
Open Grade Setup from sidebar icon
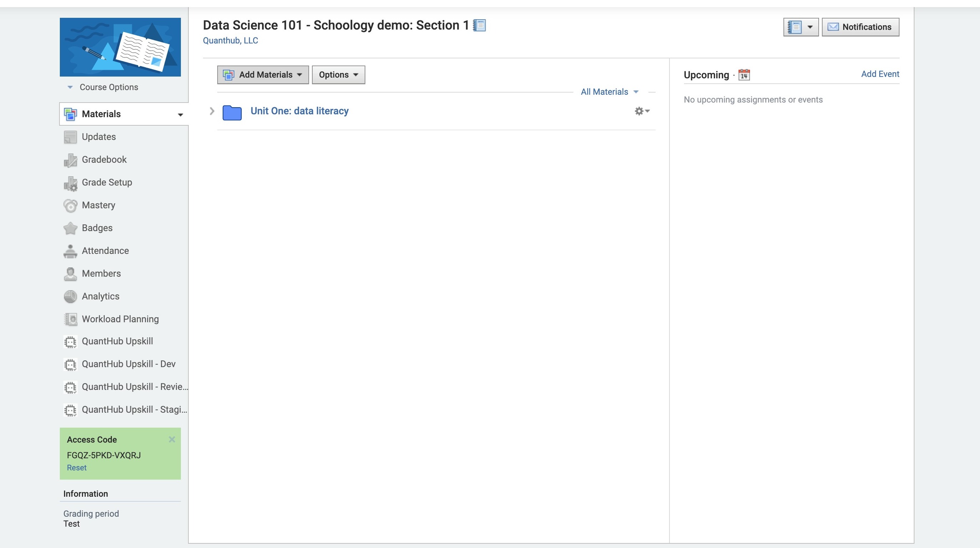71,183
